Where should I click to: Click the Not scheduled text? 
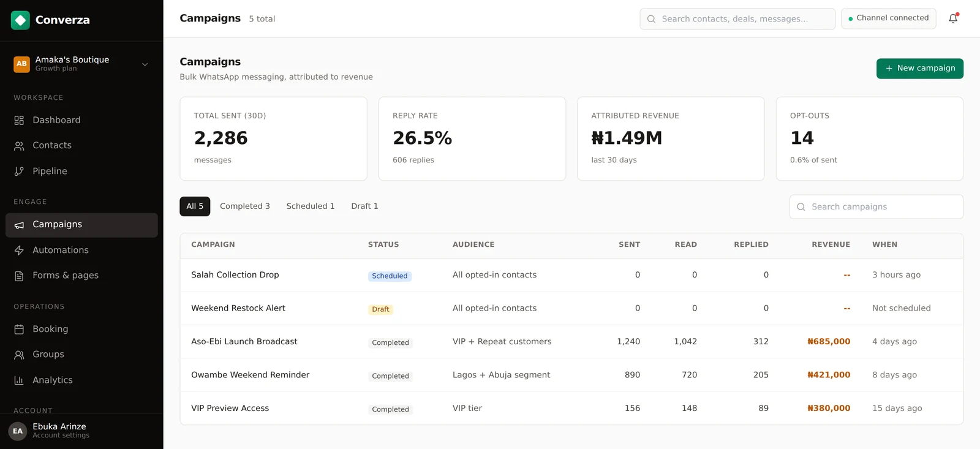[902, 309]
